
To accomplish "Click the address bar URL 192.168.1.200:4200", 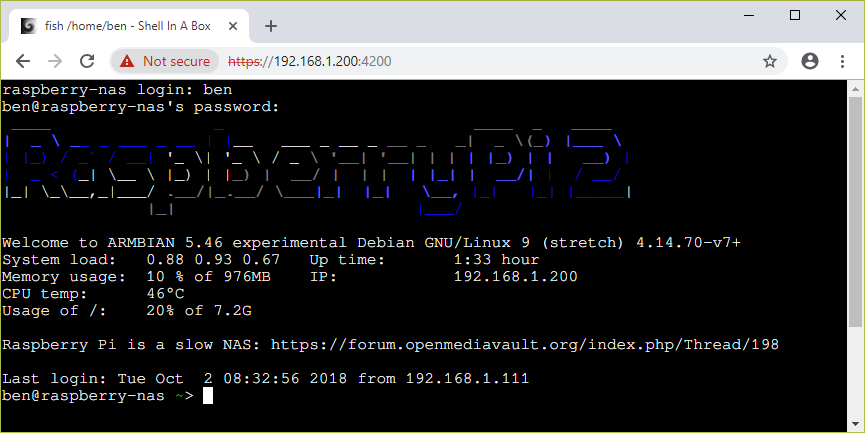I will [x=310, y=61].
